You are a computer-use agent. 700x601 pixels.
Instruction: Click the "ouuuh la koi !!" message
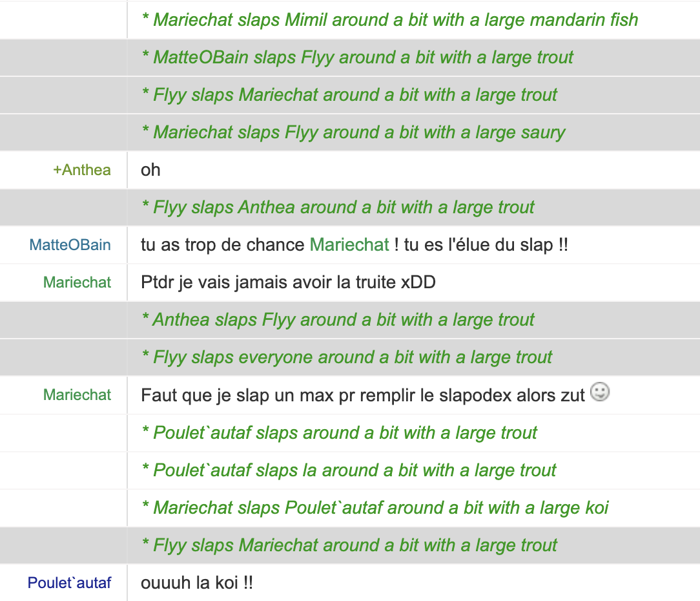point(197,583)
